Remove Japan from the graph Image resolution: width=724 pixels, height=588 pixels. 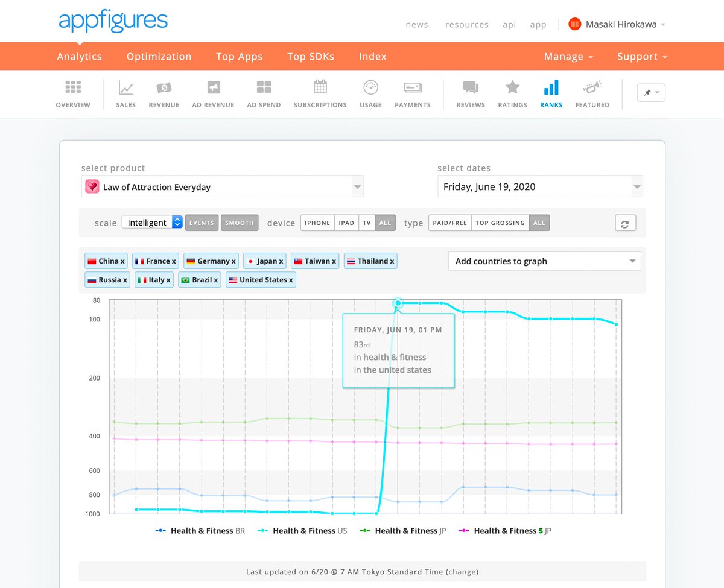click(281, 261)
